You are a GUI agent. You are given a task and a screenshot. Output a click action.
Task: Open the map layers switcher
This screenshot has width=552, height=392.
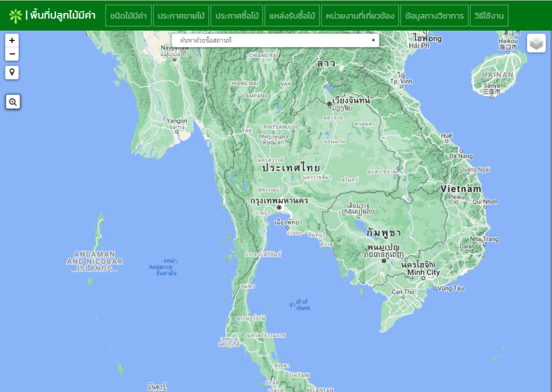click(x=536, y=43)
